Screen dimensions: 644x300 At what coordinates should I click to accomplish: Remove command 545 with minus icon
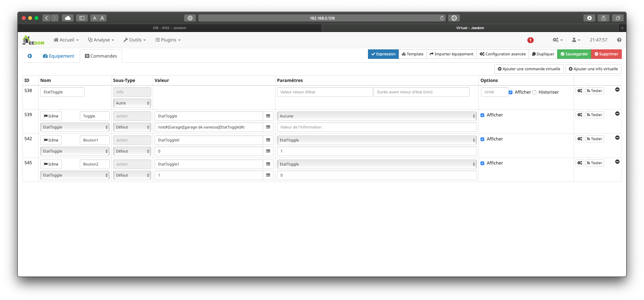coord(617,162)
